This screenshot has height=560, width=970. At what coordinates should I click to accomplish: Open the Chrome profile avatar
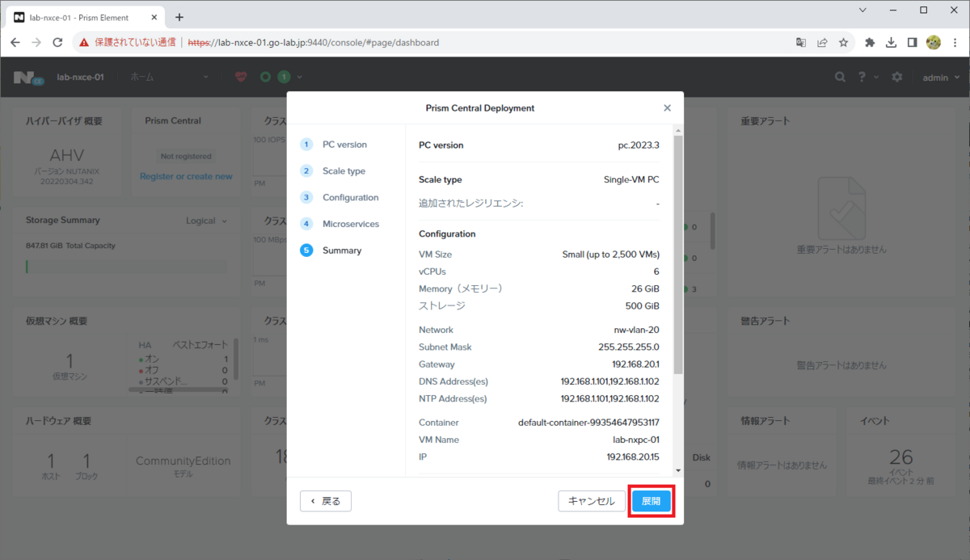point(934,42)
